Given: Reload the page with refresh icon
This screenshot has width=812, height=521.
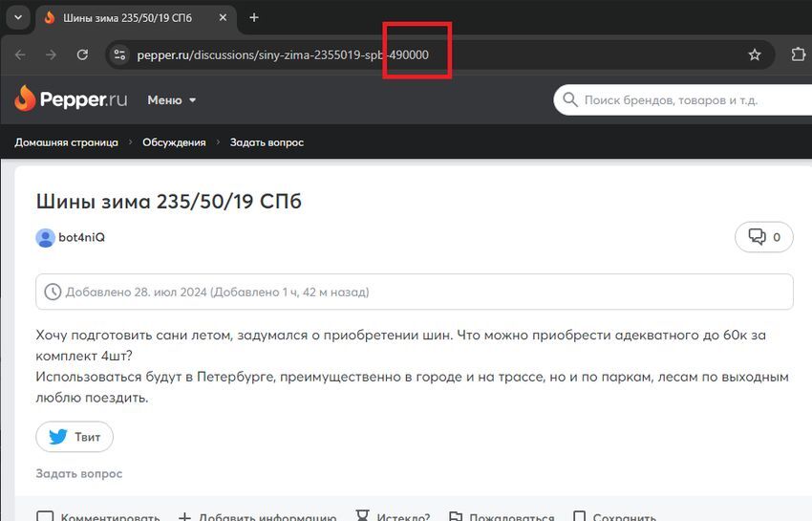Looking at the screenshot, I should pos(82,54).
